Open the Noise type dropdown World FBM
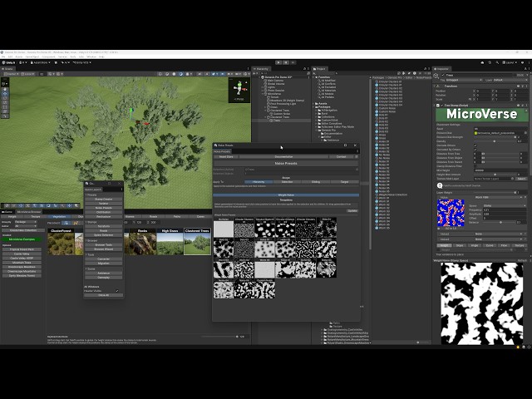 (499, 197)
